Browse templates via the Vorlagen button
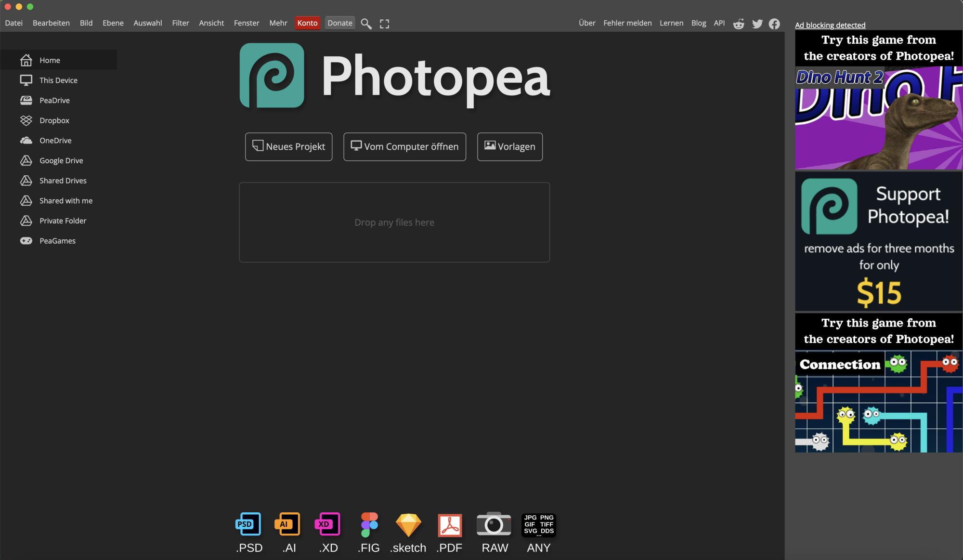This screenshot has height=560, width=963. (x=509, y=146)
